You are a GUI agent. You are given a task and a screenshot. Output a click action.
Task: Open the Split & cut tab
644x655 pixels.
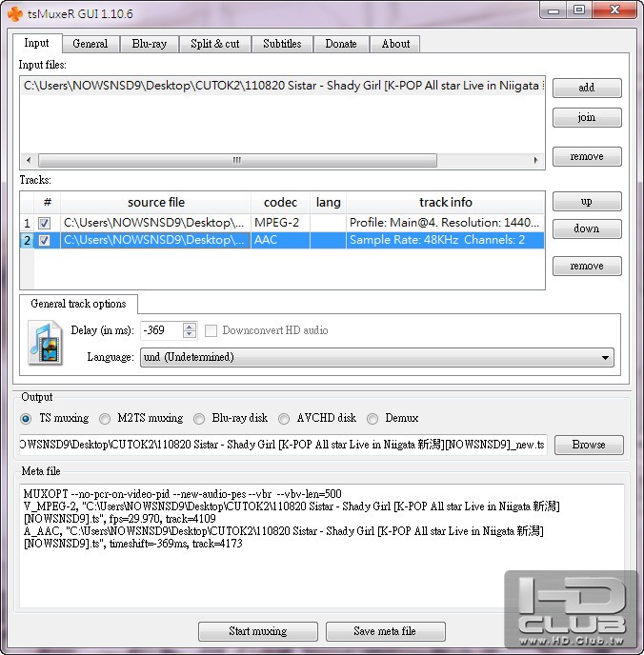pos(215,44)
